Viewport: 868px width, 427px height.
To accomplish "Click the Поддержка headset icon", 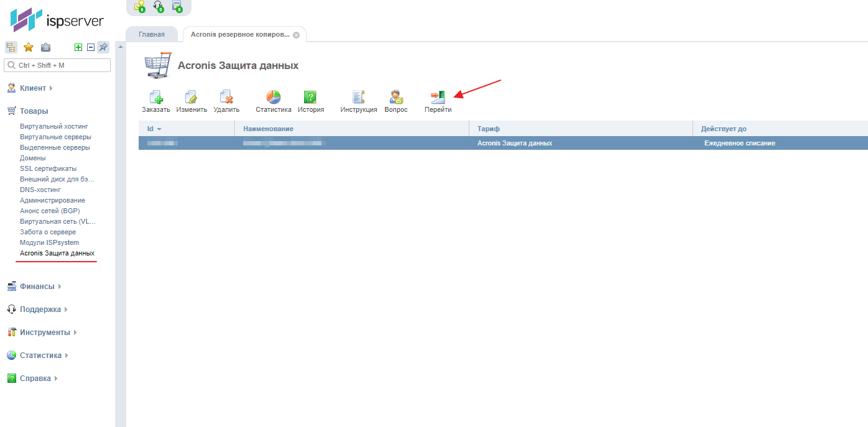I will [x=11, y=310].
